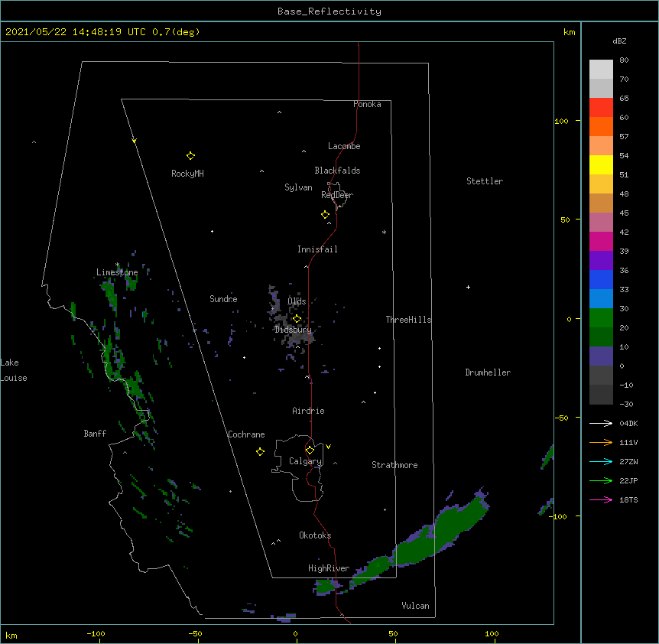Select the yellow diamond marker below RedDeer

tap(326, 215)
